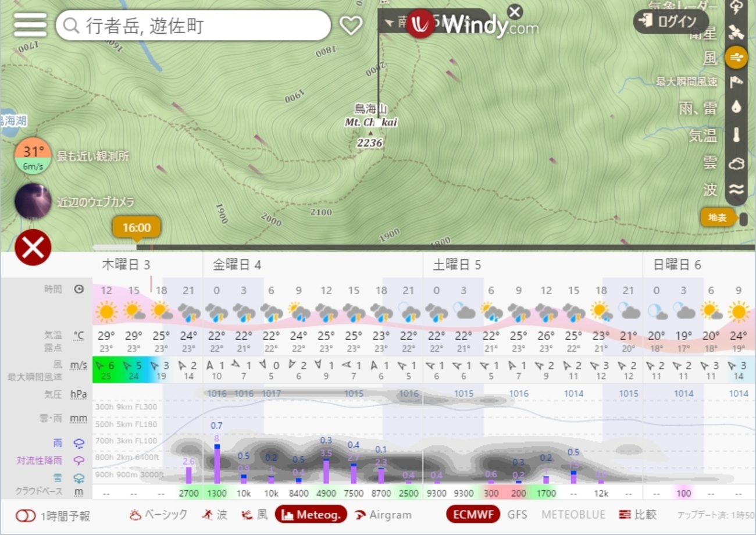Switch to the ベーシック tab
Screen dimensions: 756x535
coord(158,515)
